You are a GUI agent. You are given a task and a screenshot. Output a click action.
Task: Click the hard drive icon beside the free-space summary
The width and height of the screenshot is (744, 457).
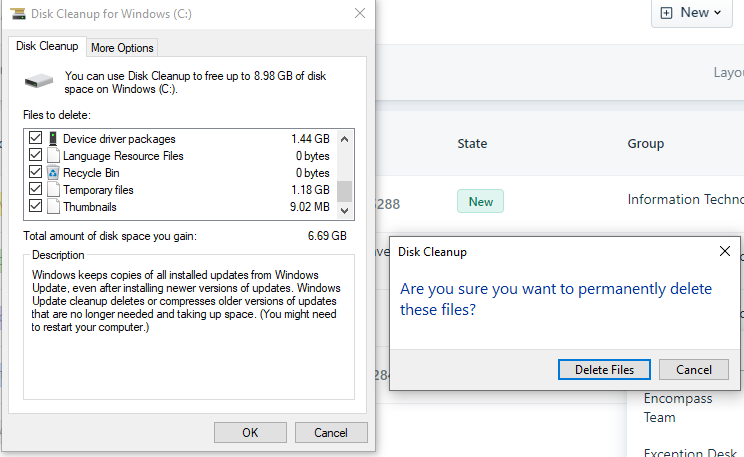point(39,81)
